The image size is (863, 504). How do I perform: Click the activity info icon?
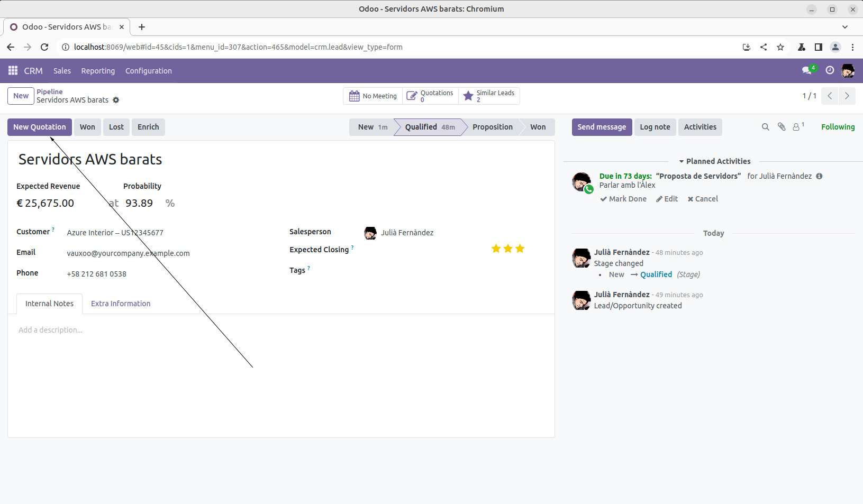pos(819,176)
